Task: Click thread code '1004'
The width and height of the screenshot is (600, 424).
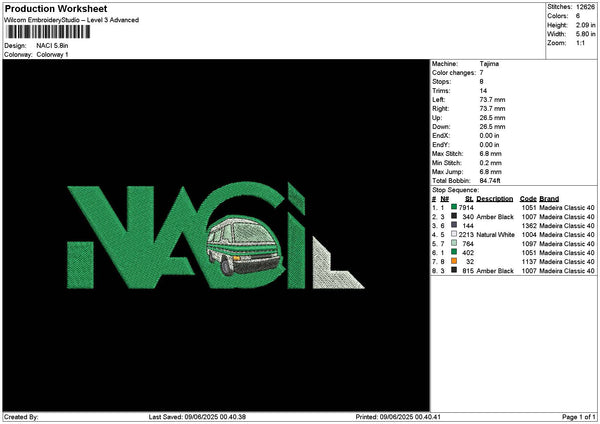Action: pos(529,235)
